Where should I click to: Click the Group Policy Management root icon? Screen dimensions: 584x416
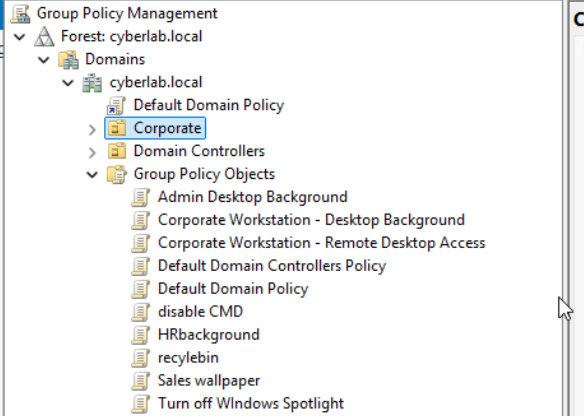[x=20, y=13]
